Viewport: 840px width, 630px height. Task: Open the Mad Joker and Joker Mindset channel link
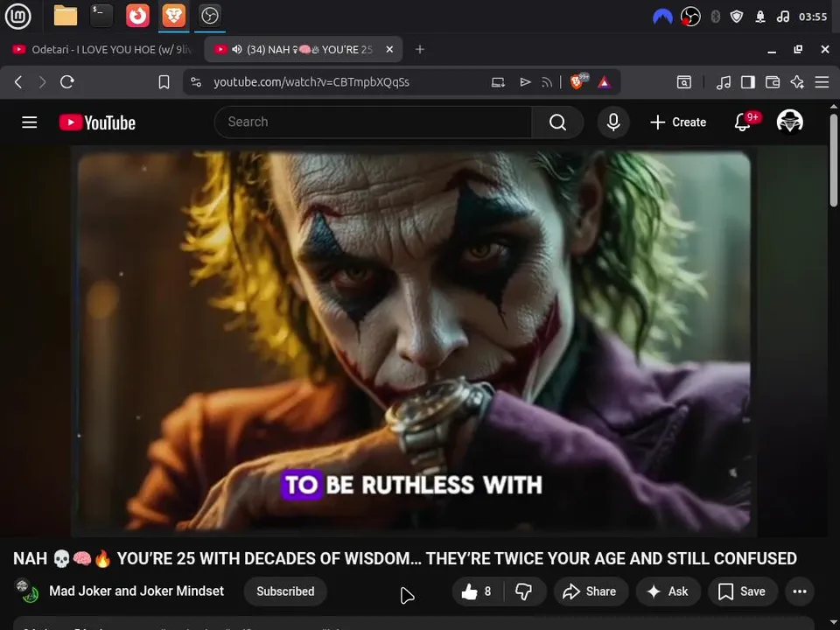pyautogui.click(x=136, y=591)
